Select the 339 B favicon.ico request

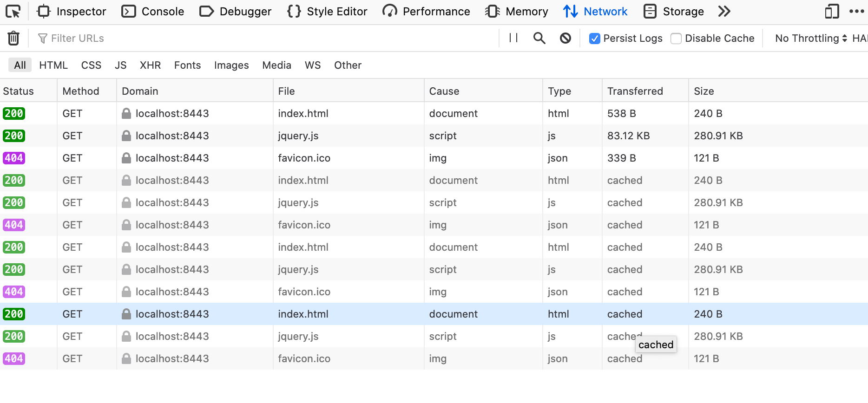434,158
